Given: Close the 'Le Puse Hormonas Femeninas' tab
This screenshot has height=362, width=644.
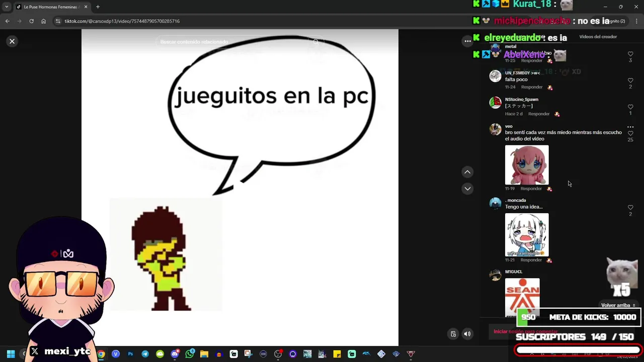Looking at the screenshot, I should (86, 7).
